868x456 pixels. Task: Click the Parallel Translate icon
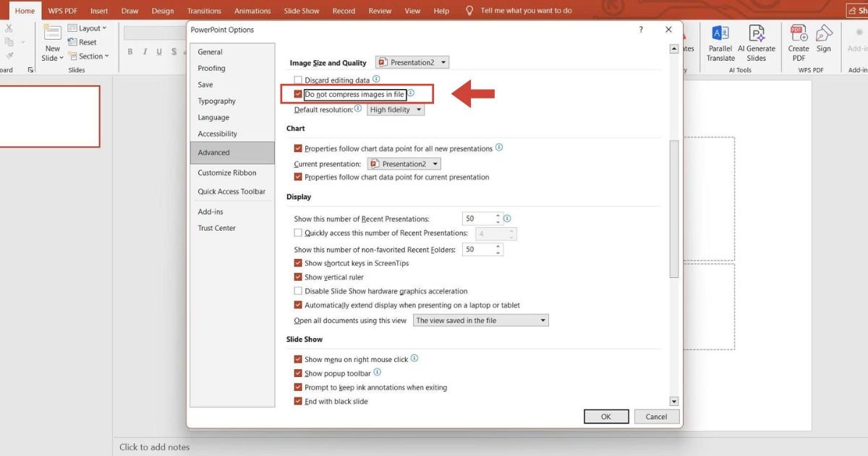(720, 34)
